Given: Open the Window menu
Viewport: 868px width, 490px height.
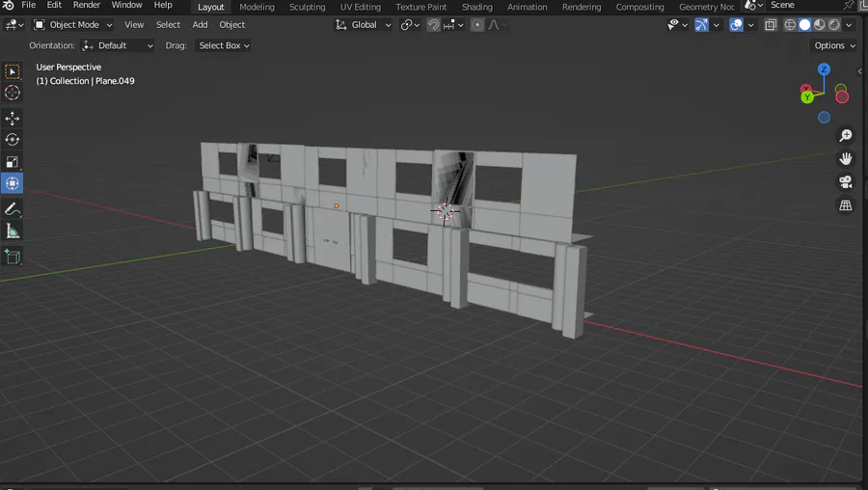Looking at the screenshot, I should click(126, 5).
